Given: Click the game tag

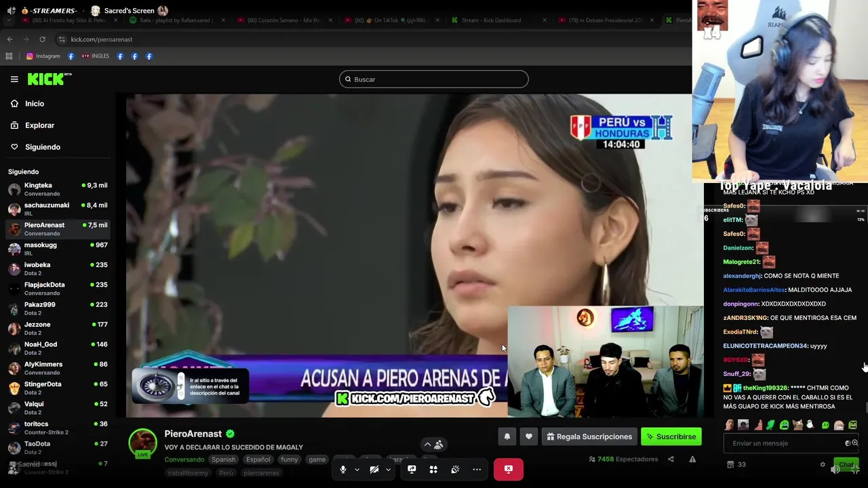Looking at the screenshot, I should [317, 460].
